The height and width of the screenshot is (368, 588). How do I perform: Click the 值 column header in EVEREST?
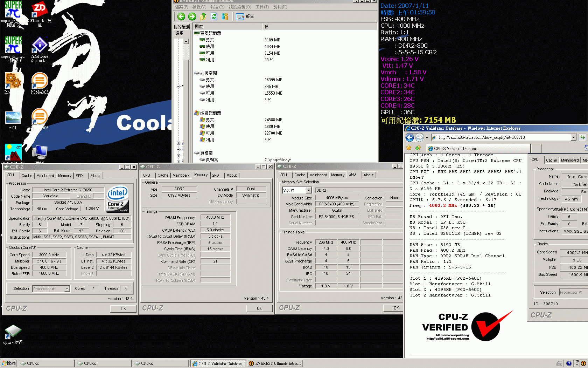tap(320, 27)
